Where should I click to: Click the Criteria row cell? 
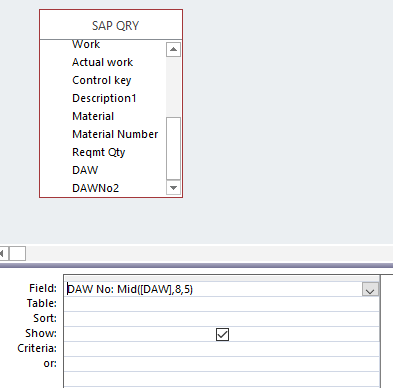(222, 349)
